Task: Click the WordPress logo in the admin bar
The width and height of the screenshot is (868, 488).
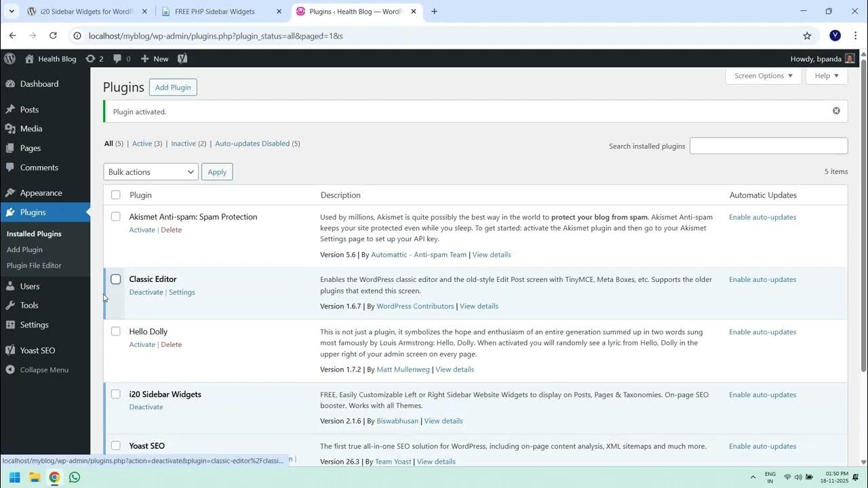Action: point(9,58)
